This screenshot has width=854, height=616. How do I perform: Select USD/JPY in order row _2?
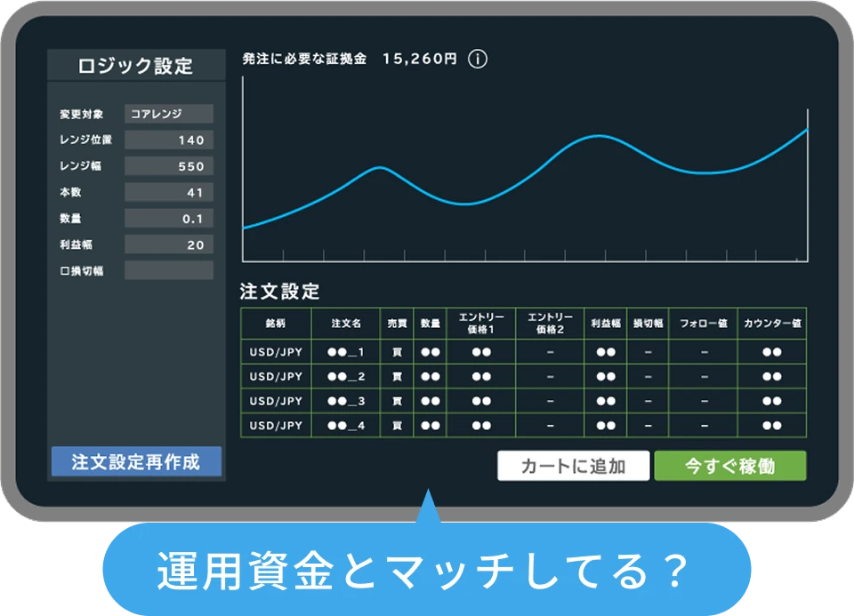click(x=276, y=377)
